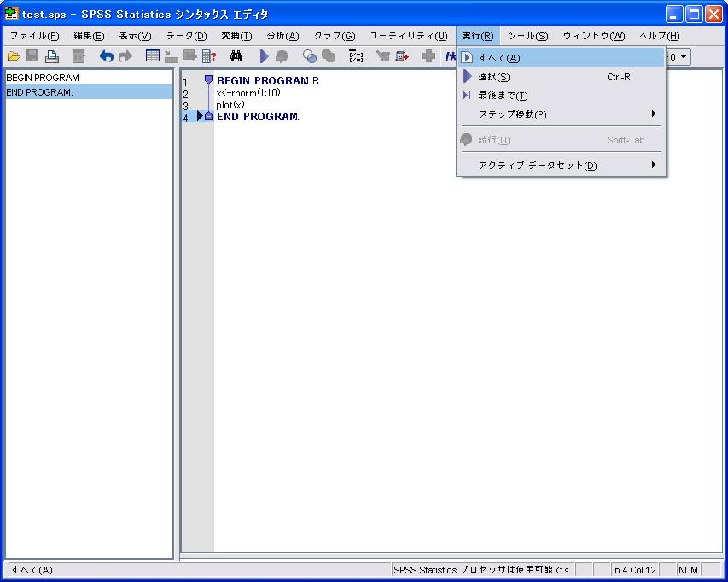Select END PROGRAM. in the navigation pane
The height and width of the screenshot is (582, 728).
click(40, 92)
